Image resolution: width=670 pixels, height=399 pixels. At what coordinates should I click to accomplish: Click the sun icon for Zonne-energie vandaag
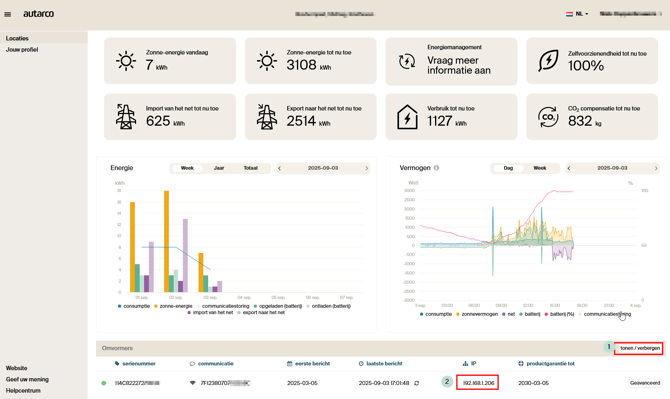pos(126,61)
